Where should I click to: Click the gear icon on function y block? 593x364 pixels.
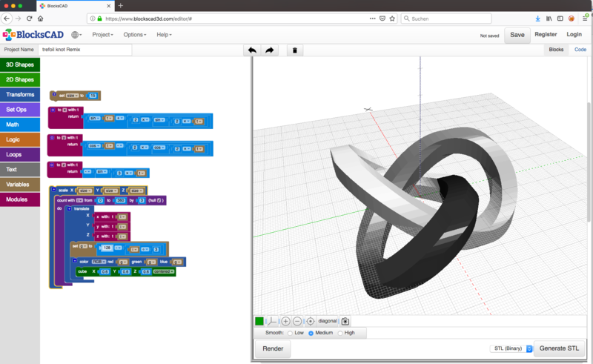[x=52, y=138]
